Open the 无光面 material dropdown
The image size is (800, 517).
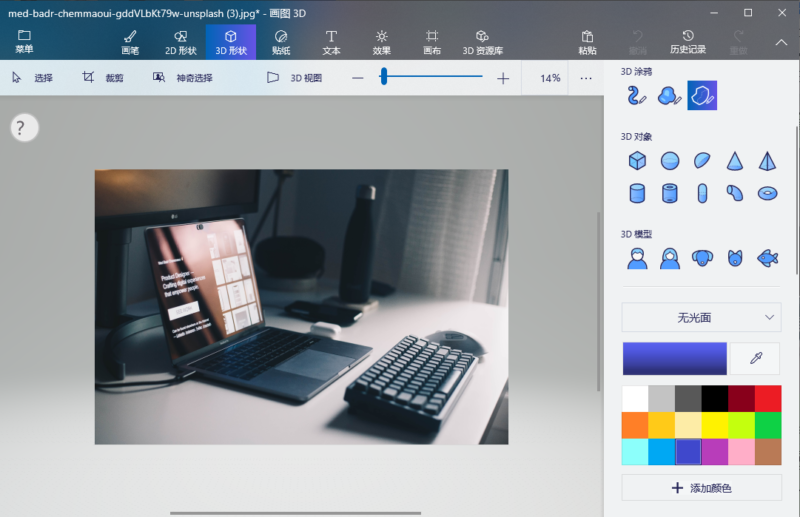point(702,317)
